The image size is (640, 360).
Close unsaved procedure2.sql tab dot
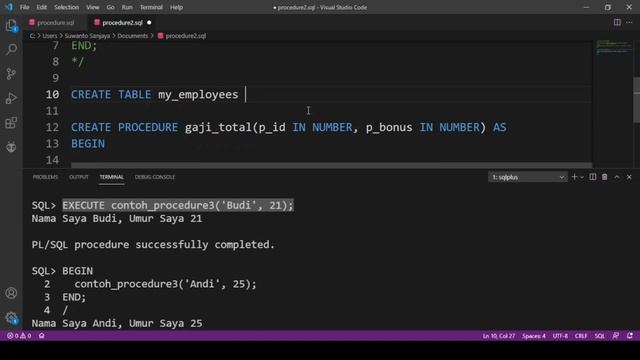[x=149, y=22]
